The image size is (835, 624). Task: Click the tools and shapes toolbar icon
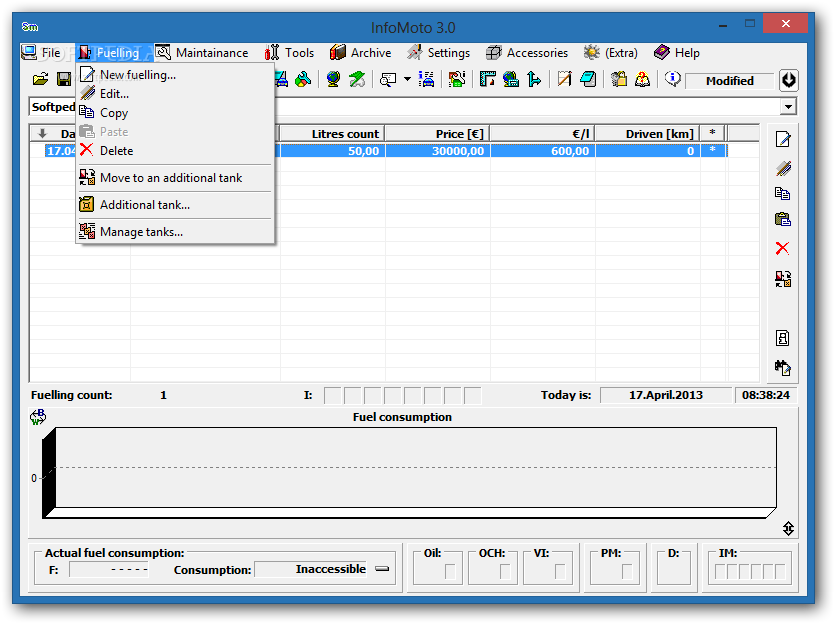tap(303, 80)
